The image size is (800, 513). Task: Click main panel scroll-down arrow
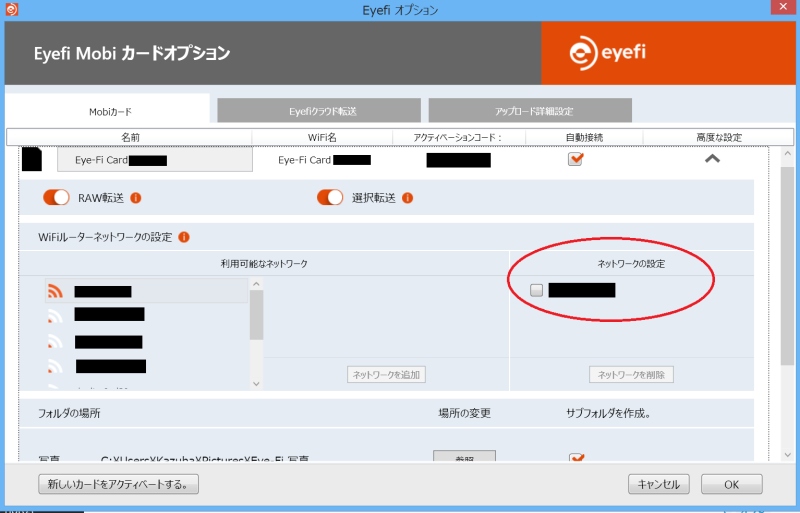point(787,454)
